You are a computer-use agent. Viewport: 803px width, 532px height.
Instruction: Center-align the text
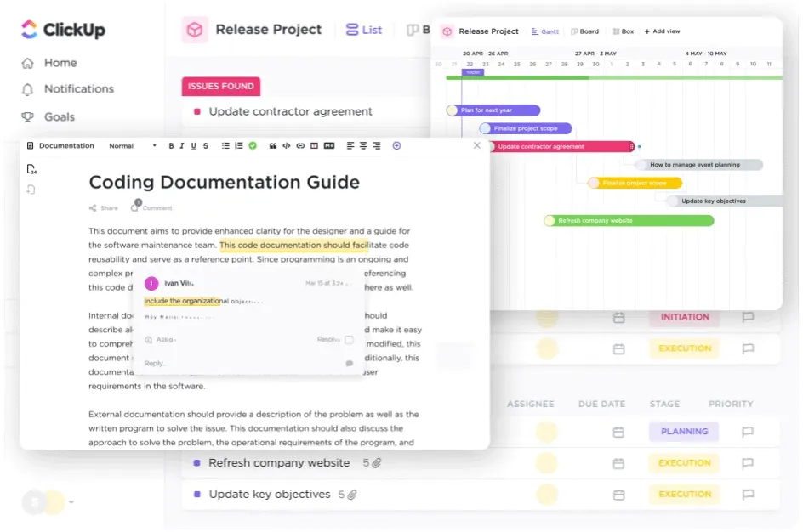coord(363,146)
